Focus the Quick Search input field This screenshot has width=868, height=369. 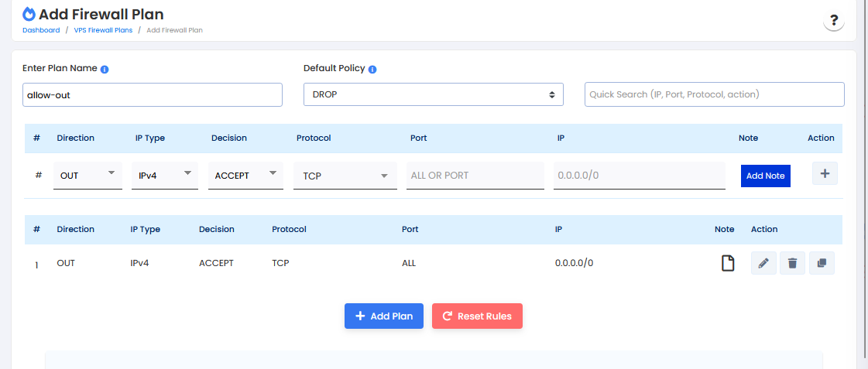tap(713, 94)
